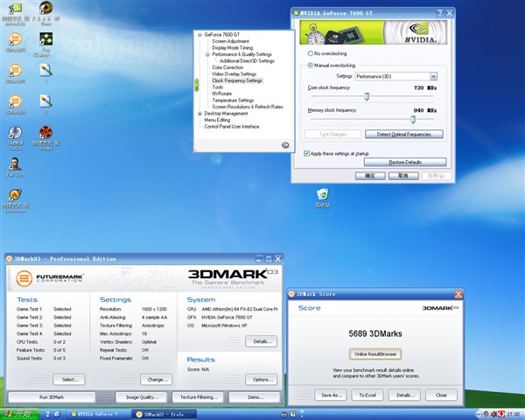Open the Start menu button

pos(20,414)
